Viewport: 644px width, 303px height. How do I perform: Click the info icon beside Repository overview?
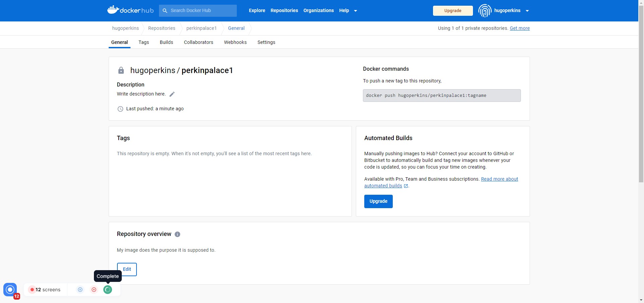(x=177, y=234)
